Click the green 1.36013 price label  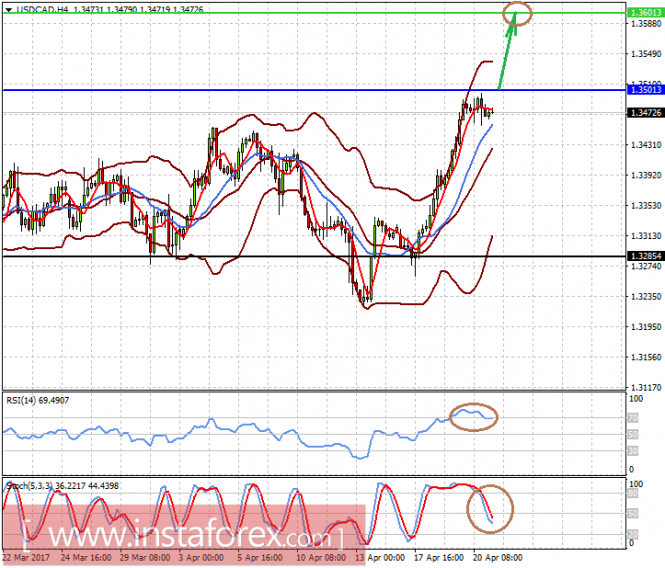click(645, 13)
